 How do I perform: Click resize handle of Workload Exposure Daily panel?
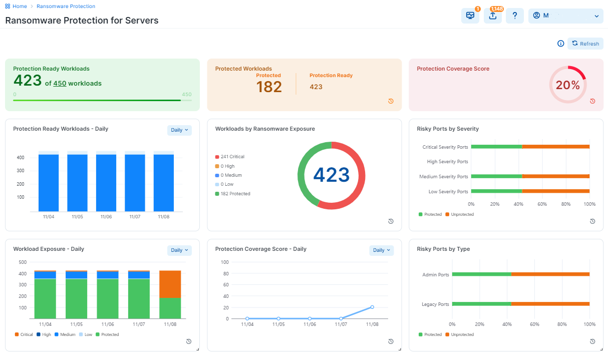click(197, 349)
